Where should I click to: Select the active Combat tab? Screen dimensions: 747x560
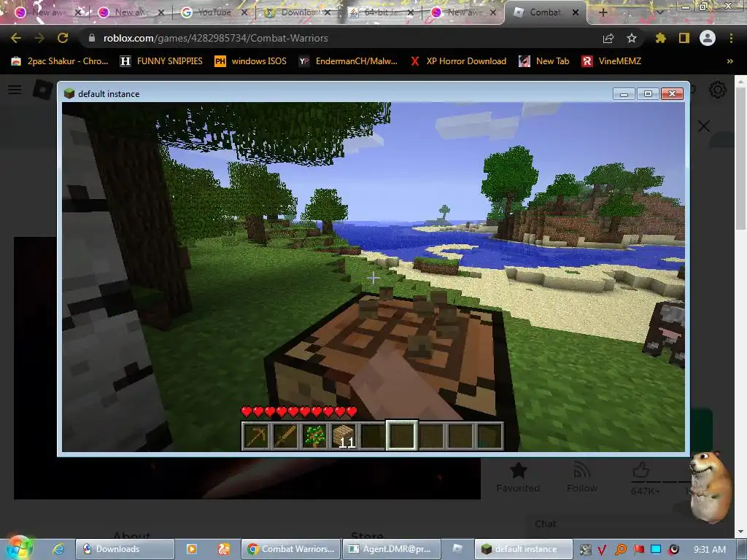pyautogui.click(x=545, y=12)
